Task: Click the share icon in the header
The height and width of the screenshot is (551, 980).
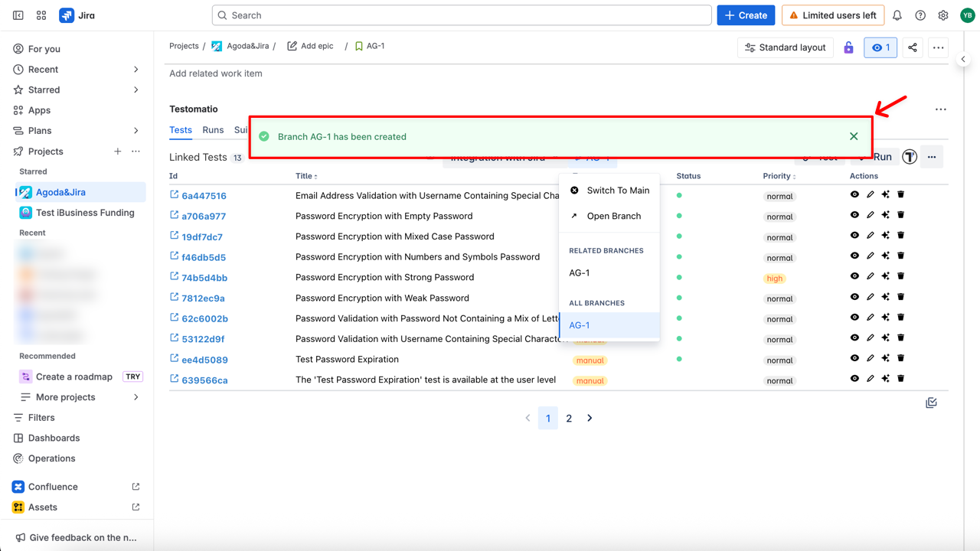Action: (913, 47)
